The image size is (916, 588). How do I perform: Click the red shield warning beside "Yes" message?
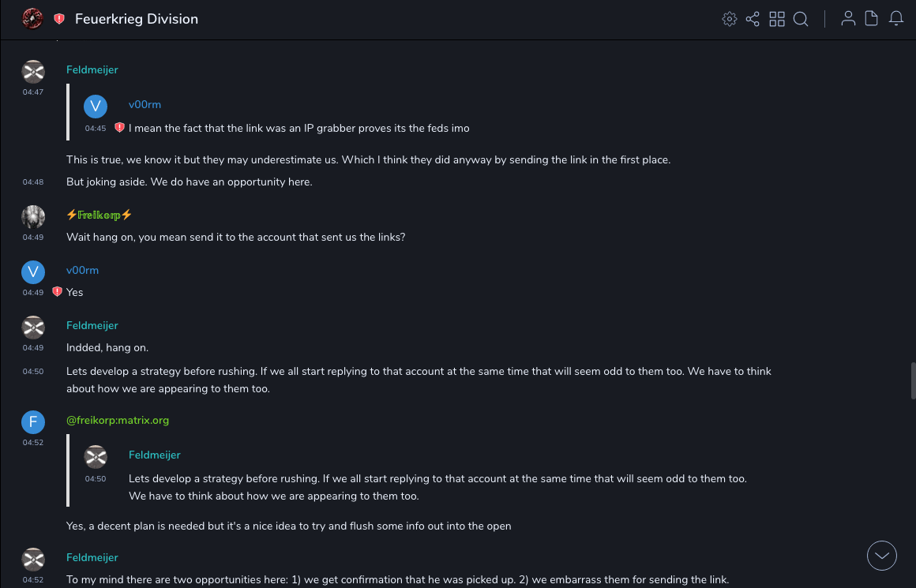coord(57,292)
